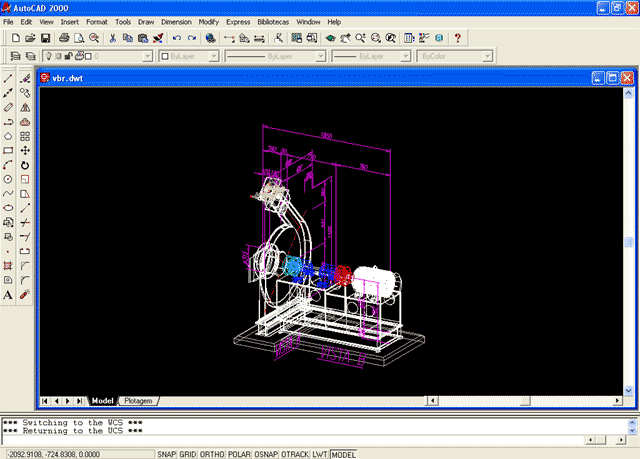The width and height of the screenshot is (640, 459).
Task: Click the Undo arrow icon
Action: [177, 38]
